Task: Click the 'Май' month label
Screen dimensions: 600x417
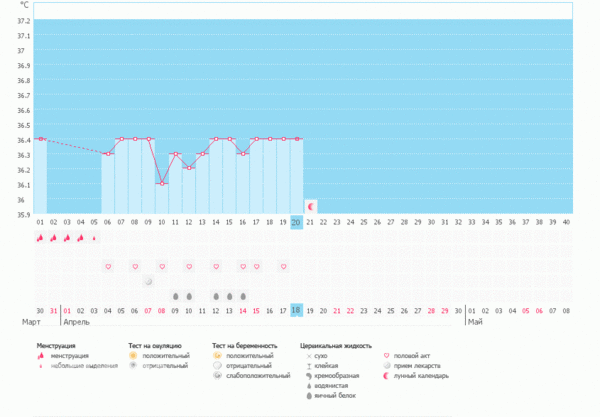Action: 475,323
